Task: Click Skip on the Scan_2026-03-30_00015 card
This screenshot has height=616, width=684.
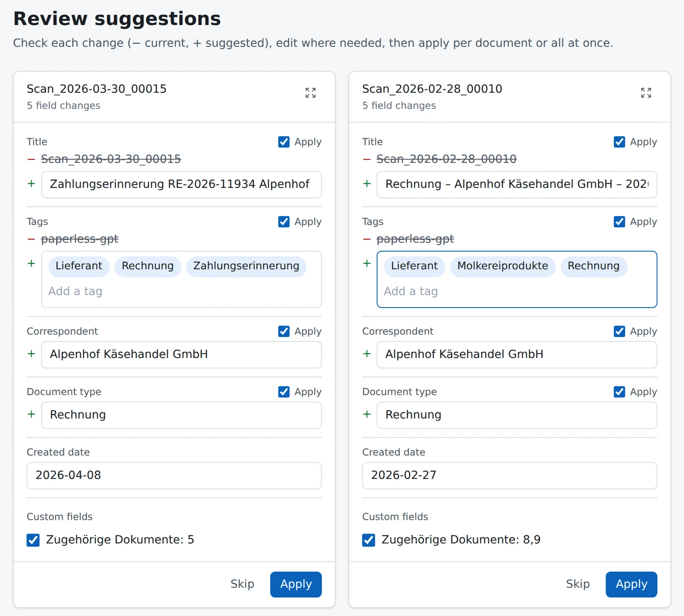Action: pyautogui.click(x=242, y=584)
